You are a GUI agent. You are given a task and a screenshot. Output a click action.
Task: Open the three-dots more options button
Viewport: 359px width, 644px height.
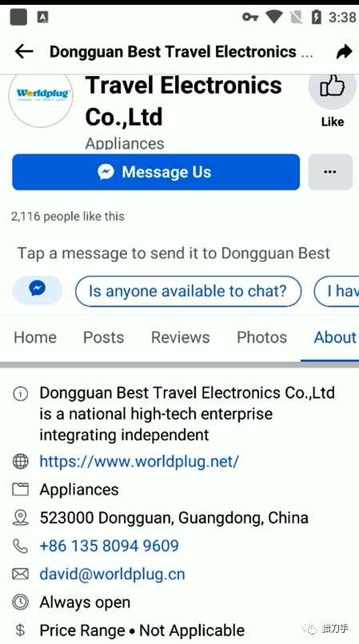330,172
